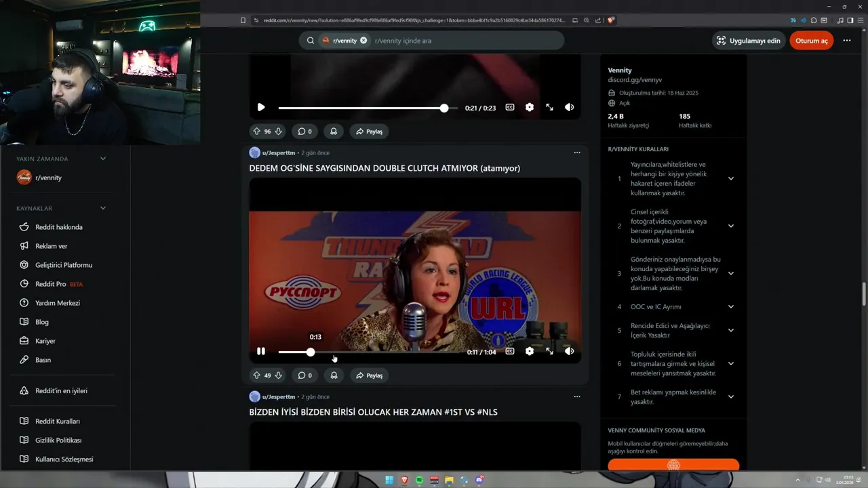Click the 0:21 / 0:23 video progress handle

(444, 108)
